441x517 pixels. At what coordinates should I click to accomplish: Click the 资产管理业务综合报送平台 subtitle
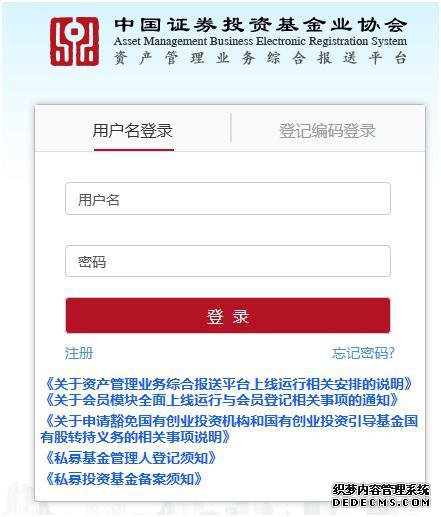click(x=260, y=58)
